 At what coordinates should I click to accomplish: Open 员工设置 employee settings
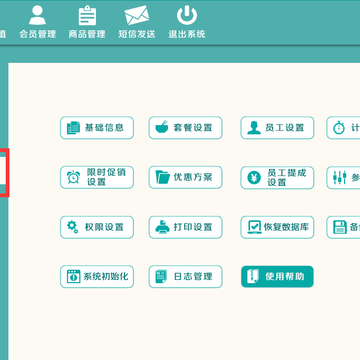point(277,128)
